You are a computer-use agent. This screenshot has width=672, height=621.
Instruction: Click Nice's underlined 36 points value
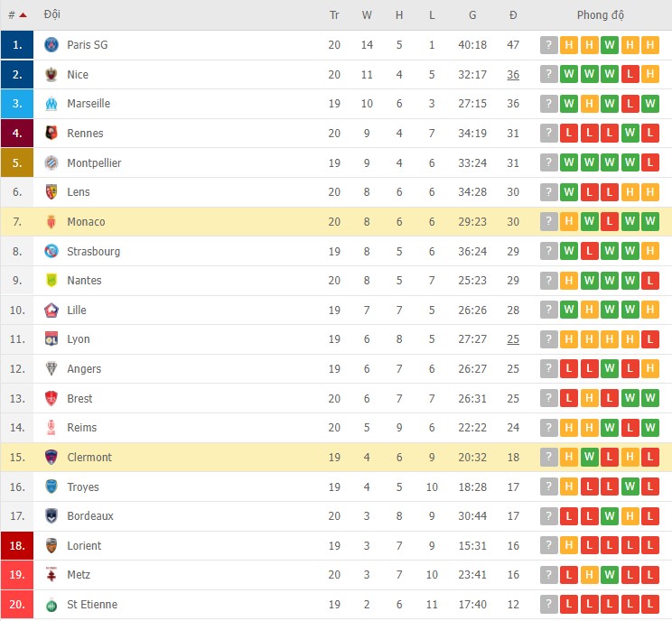(513, 75)
